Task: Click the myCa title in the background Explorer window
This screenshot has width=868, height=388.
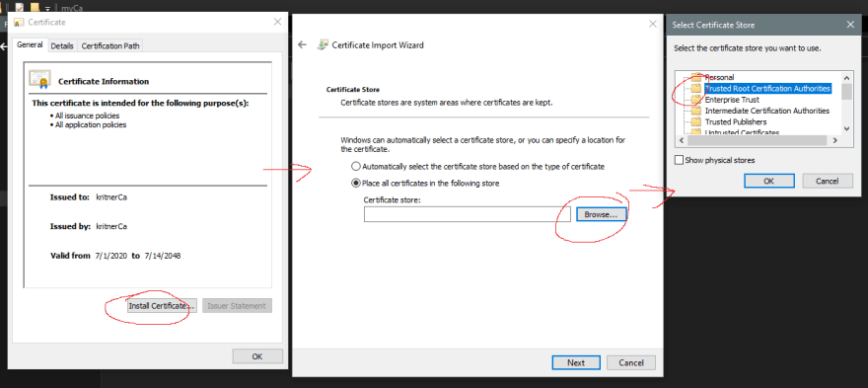Action: pyautogui.click(x=73, y=8)
